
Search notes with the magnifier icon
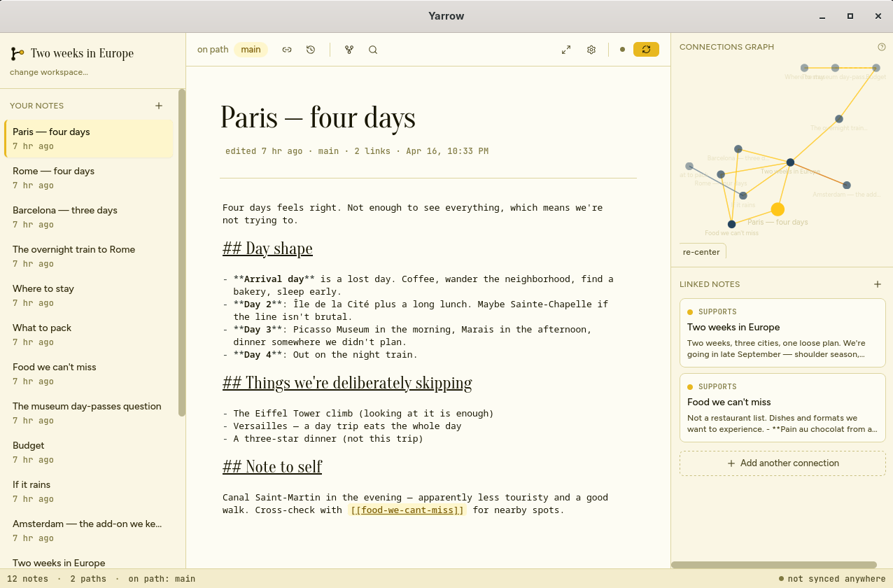pyautogui.click(x=372, y=49)
